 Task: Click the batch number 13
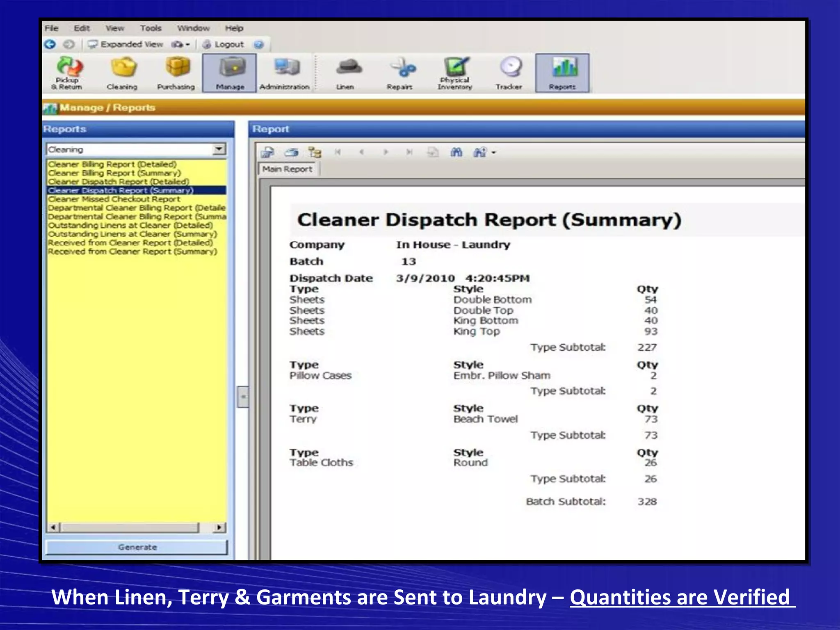(x=409, y=262)
